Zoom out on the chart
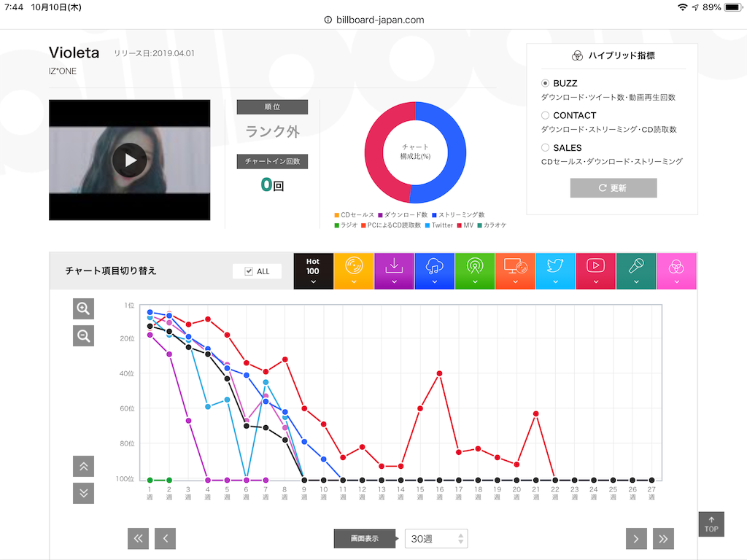Screen dimensions: 747x560 point(83,335)
